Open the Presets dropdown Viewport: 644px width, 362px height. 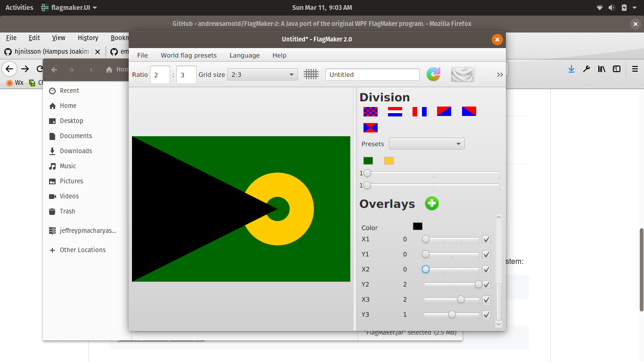(426, 143)
